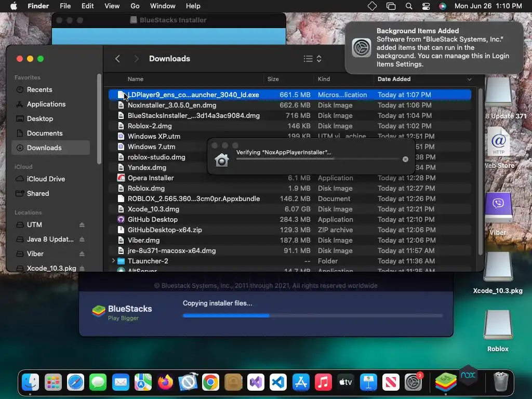This screenshot has height=399, width=532.
Task: Open Maps app in Dock
Action: click(x=143, y=382)
